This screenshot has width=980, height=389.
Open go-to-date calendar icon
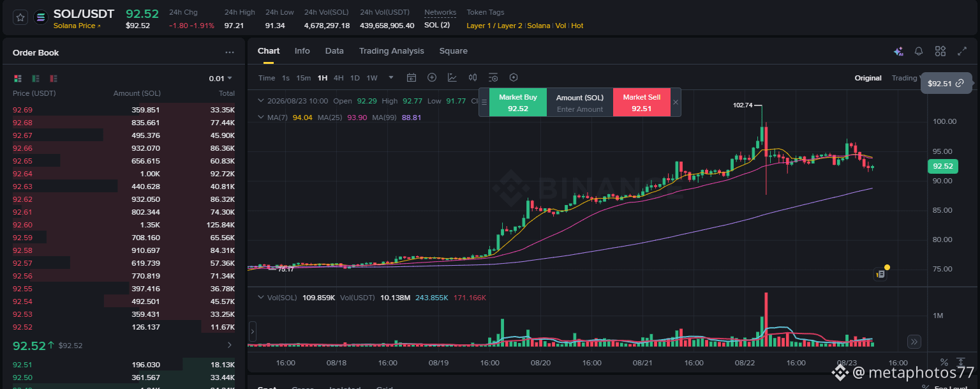412,78
